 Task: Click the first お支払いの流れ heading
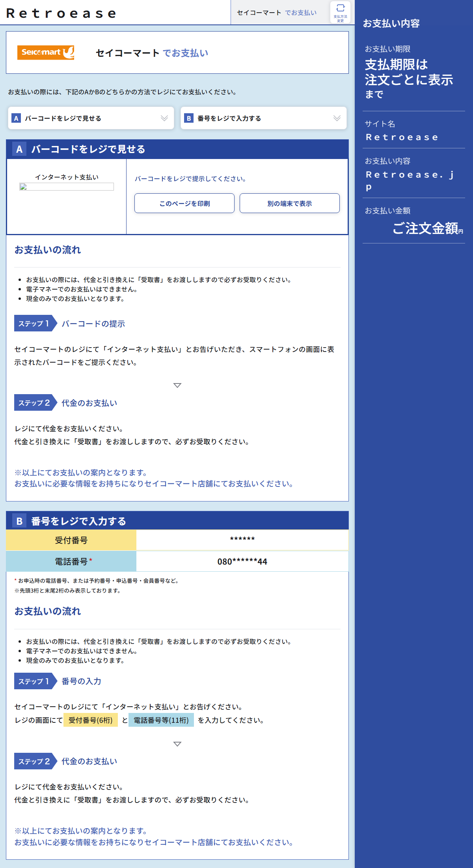coord(48,250)
